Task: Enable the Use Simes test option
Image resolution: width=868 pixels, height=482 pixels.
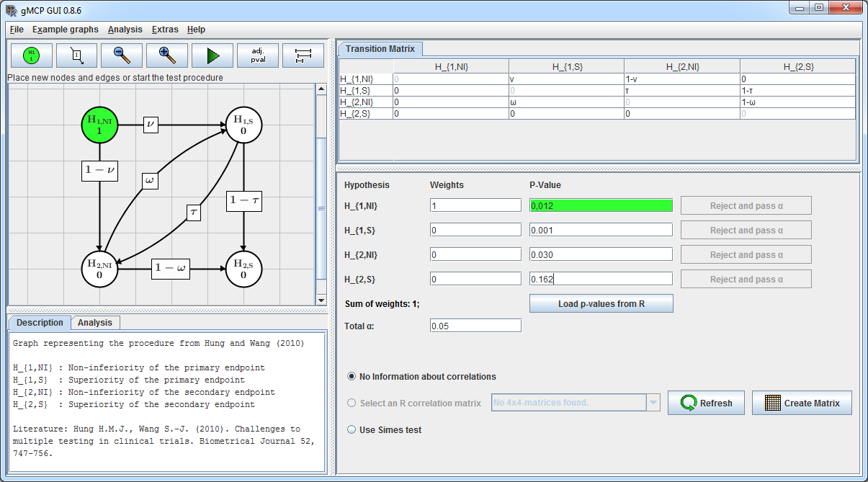Action: [x=352, y=429]
